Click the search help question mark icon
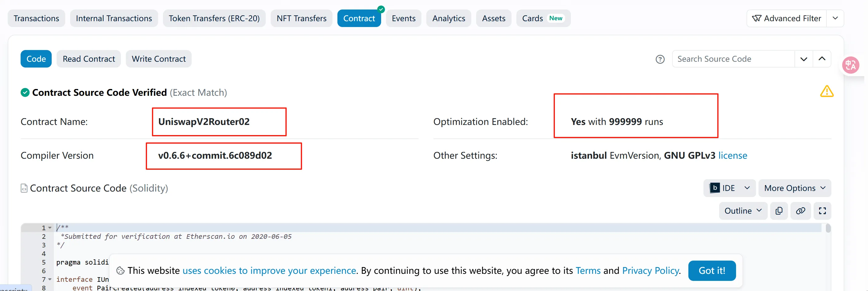 [660, 59]
